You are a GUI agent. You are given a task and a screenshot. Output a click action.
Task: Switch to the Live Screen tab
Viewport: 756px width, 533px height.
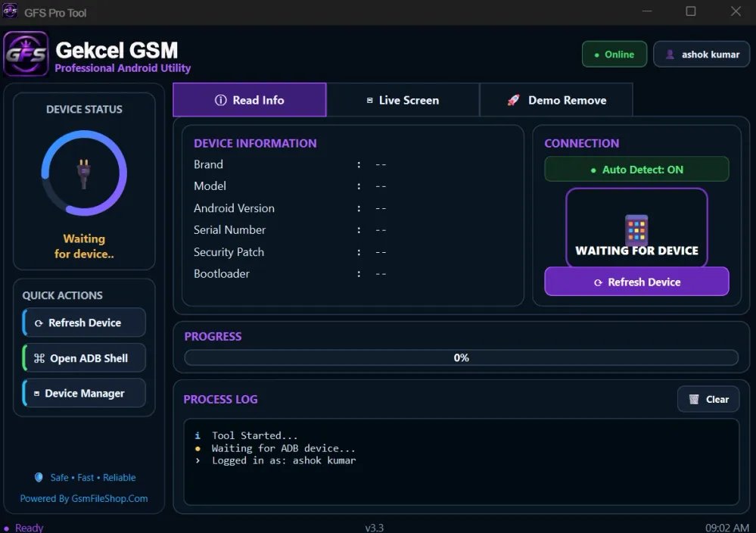[403, 100]
